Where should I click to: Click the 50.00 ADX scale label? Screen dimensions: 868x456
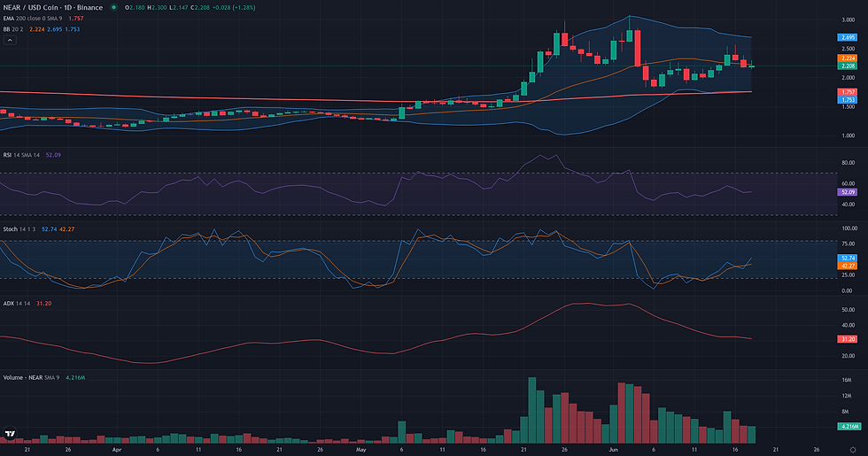[848, 310]
